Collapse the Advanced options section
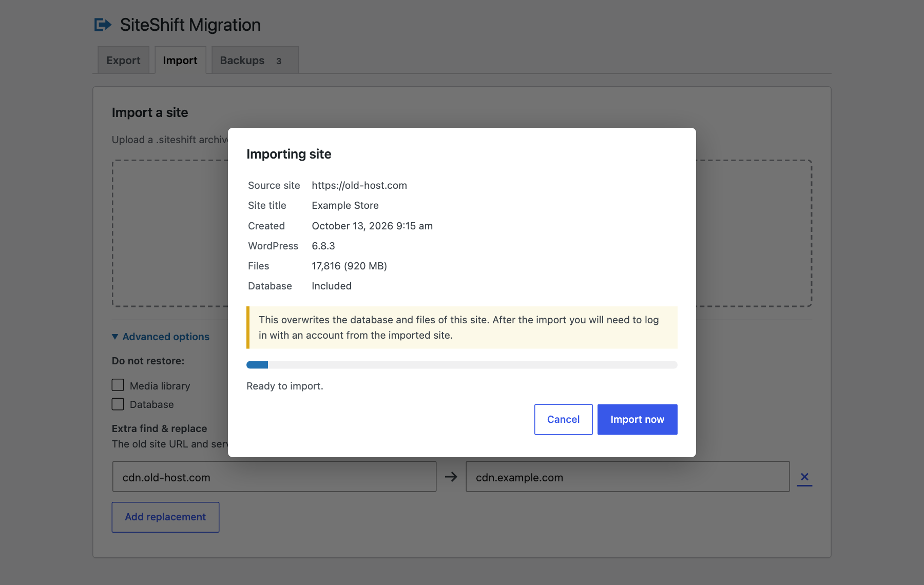Viewport: 924px width, 585px height. (x=161, y=337)
